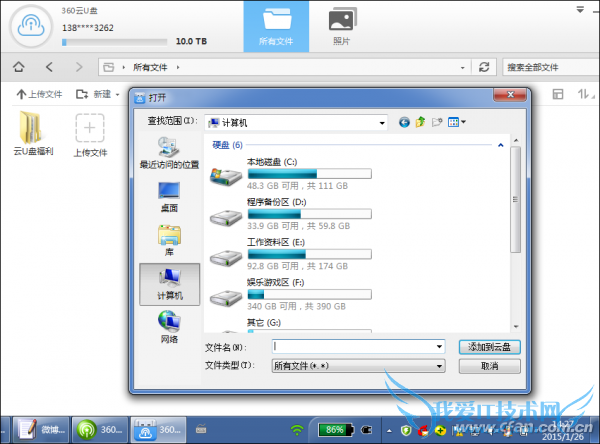Open the 文件类型 combo box
This screenshot has height=444, width=600.
(x=359, y=366)
